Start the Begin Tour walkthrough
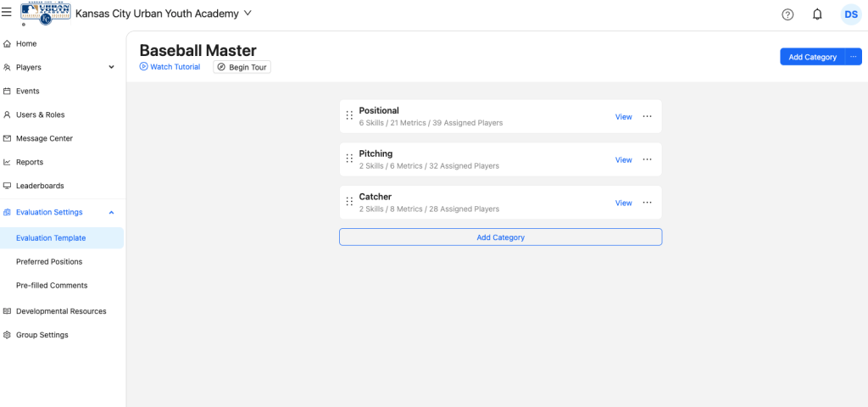Viewport: 868px width, 407px height. click(x=242, y=67)
